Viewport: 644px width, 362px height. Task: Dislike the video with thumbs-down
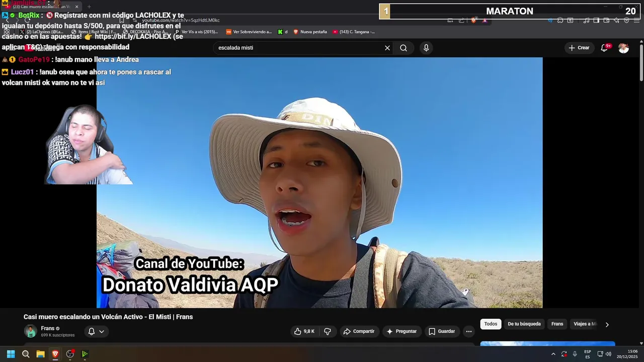pyautogui.click(x=328, y=331)
